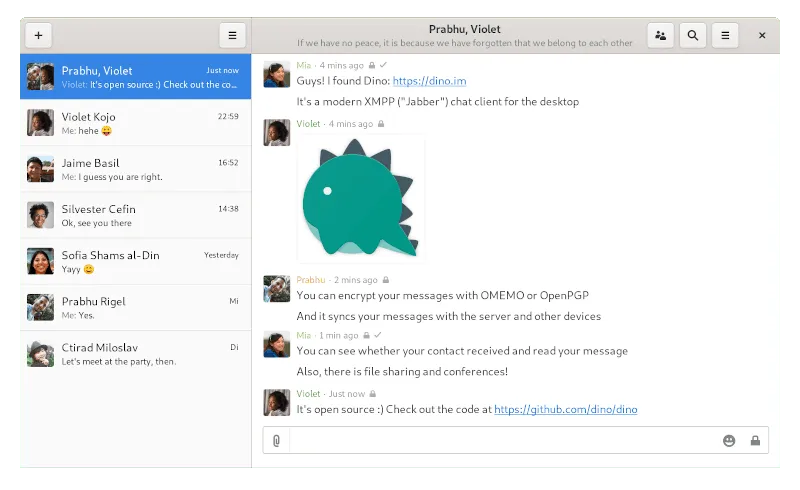Click lock icon on Violet's Just now message
Viewport: 800px width, 490px height.
click(x=372, y=394)
